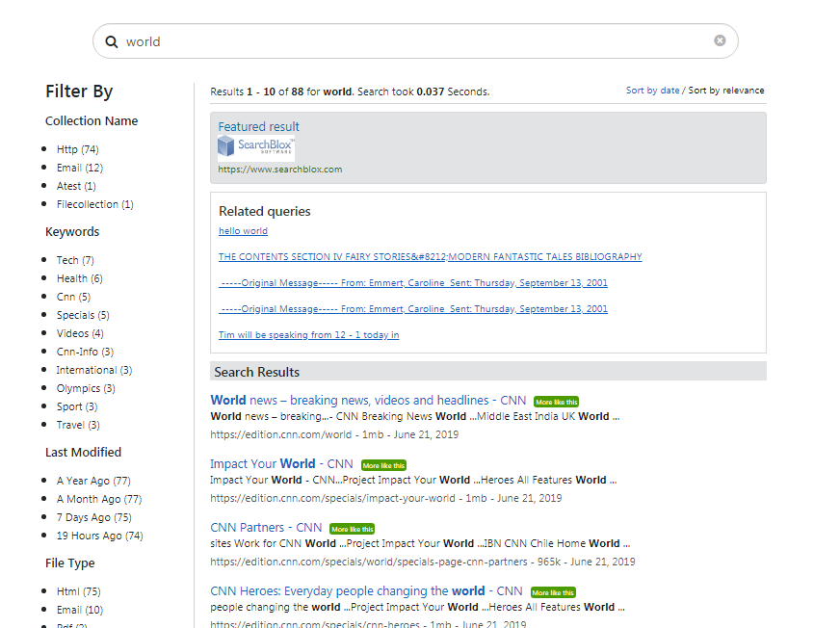This screenshot has height=628, width=840.
Task: Filter by Http (74) collection
Action: click(x=78, y=149)
